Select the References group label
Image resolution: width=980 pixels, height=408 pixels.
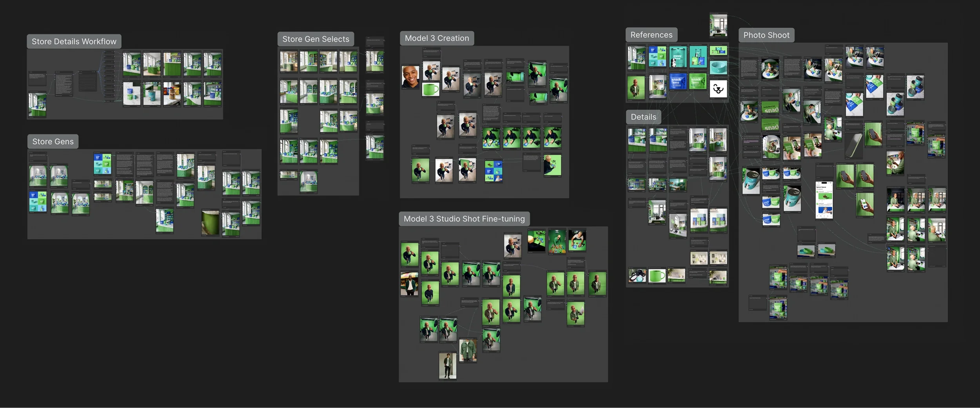pyautogui.click(x=651, y=35)
